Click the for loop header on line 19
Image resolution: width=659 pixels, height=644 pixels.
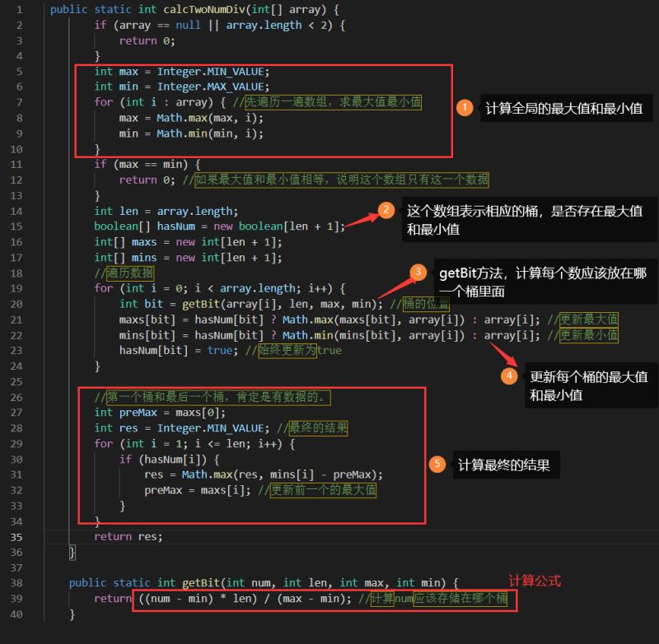pyautogui.click(x=220, y=288)
